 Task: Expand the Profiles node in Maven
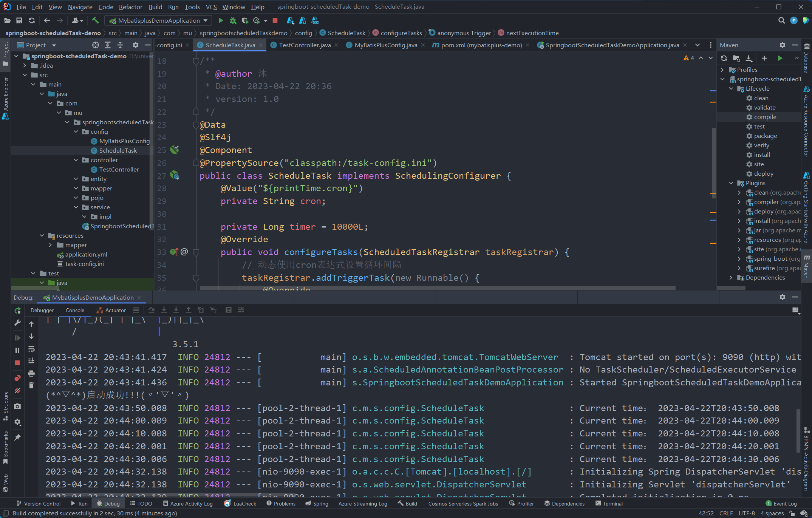click(x=722, y=70)
